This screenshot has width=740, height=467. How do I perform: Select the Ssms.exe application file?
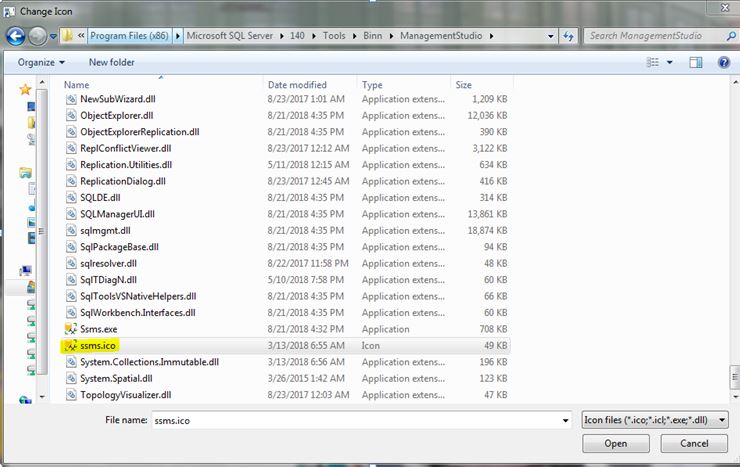pyautogui.click(x=98, y=328)
